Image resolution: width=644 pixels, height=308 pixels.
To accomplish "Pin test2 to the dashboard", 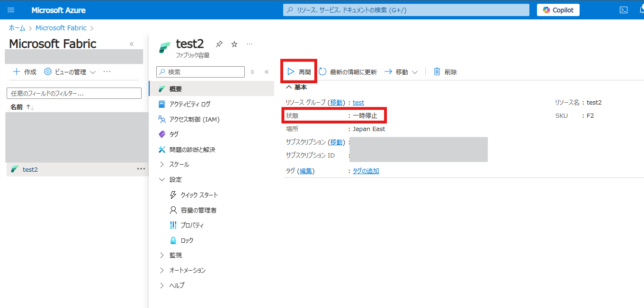I will click(x=219, y=44).
